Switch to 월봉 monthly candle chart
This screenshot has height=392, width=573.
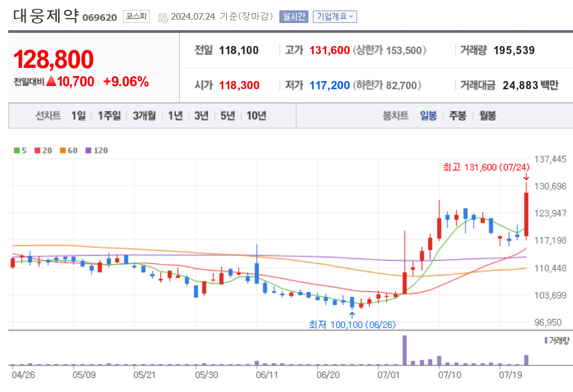[488, 116]
